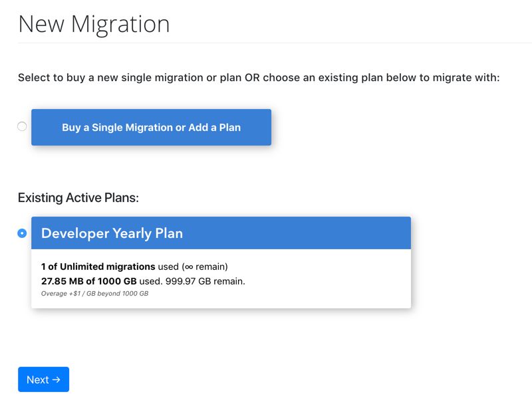The image size is (532, 412).
Task: Continue with the Next button
Action: tap(43, 379)
